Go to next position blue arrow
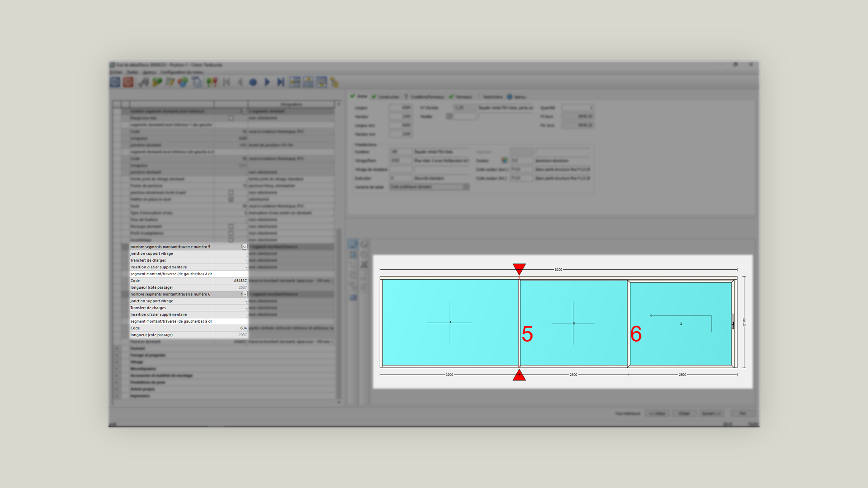The width and height of the screenshot is (868, 488). point(267,82)
